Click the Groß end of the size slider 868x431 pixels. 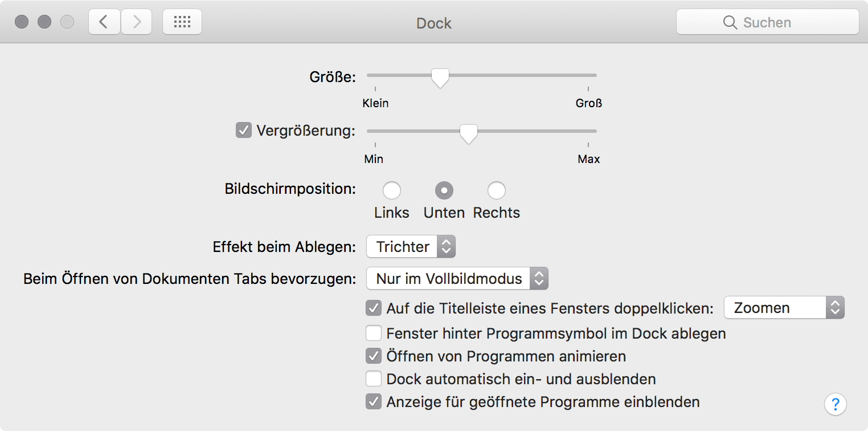[x=588, y=103]
